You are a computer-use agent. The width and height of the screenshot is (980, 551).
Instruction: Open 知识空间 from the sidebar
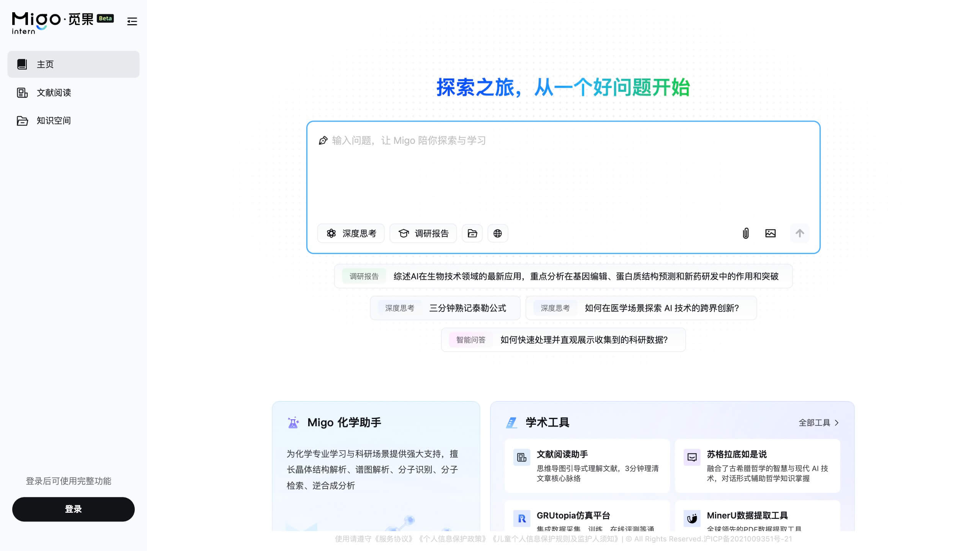[x=54, y=121]
